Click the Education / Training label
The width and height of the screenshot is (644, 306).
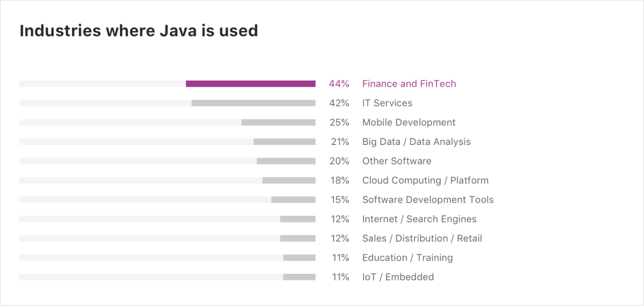407,258
